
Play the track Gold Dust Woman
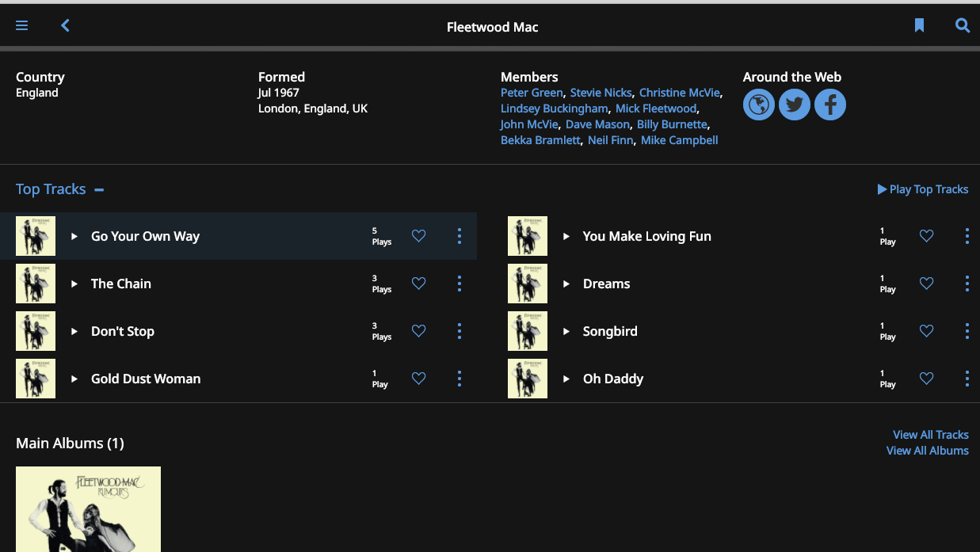pos(74,379)
